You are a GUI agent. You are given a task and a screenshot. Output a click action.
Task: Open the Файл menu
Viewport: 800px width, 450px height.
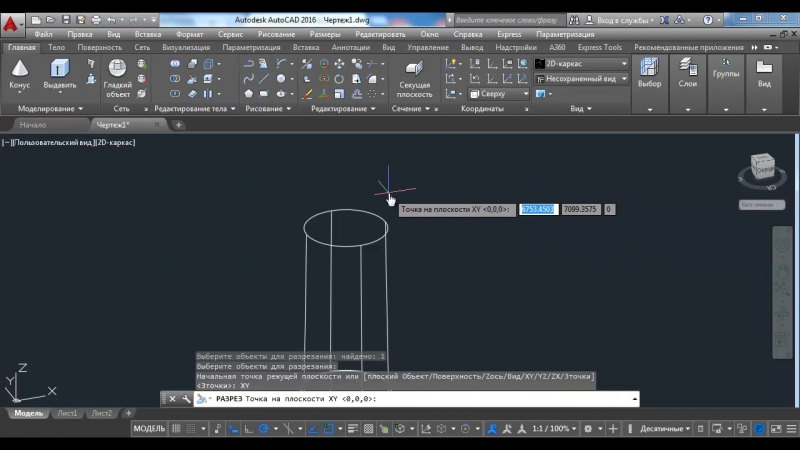[x=43, y=34]
